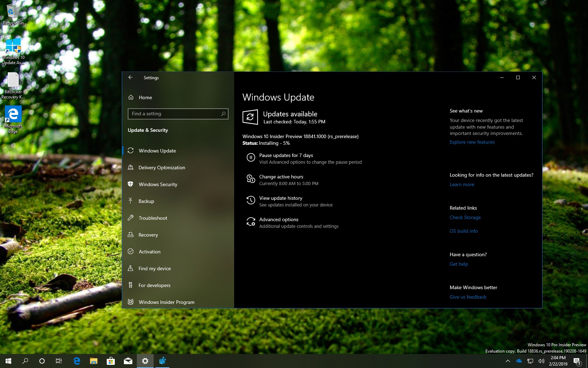
Task: Click the Change active hours clock icon
Action: click(251, 179)
